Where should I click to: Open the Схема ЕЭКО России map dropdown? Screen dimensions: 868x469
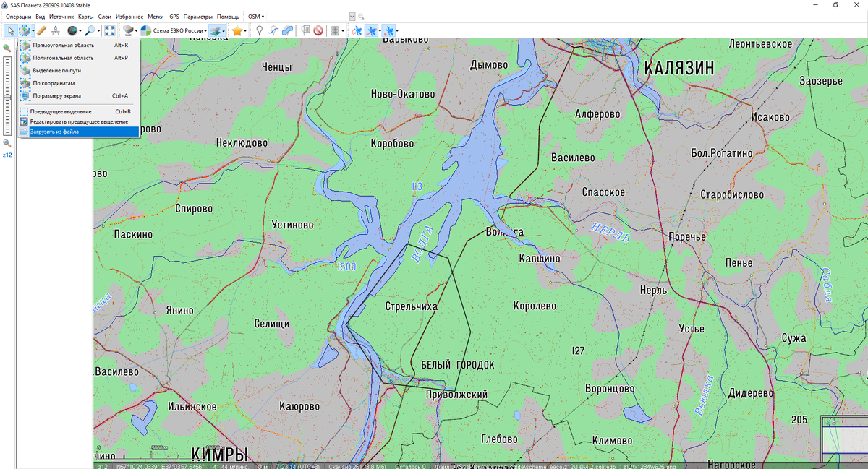[x=174, y=30]
